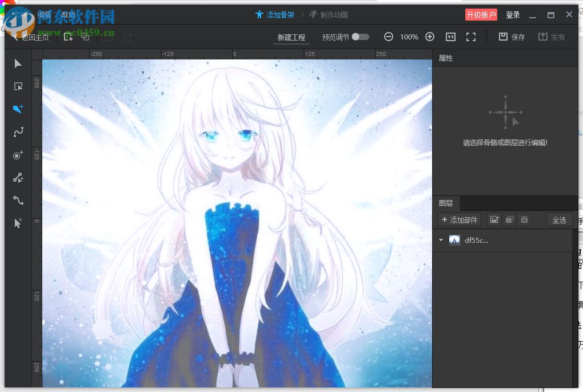The width and height of the screenshot is (583, 392).
Task: Click the zoom in plus icon
Action: [x=430, y=37]
